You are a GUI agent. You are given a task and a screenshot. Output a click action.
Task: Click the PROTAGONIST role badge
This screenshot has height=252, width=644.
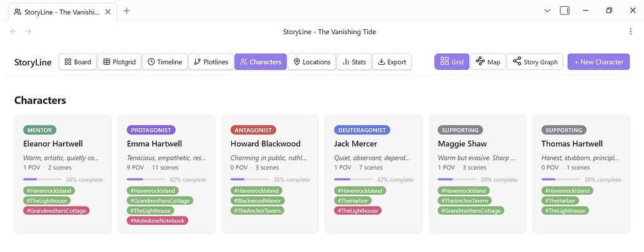tap(151, 130)
